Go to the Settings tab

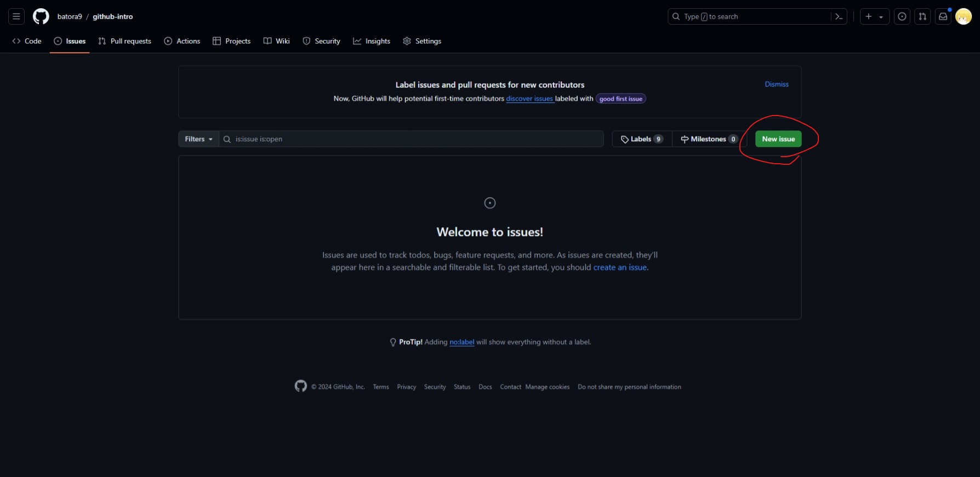pyautogui.click(x=422, y=41)
